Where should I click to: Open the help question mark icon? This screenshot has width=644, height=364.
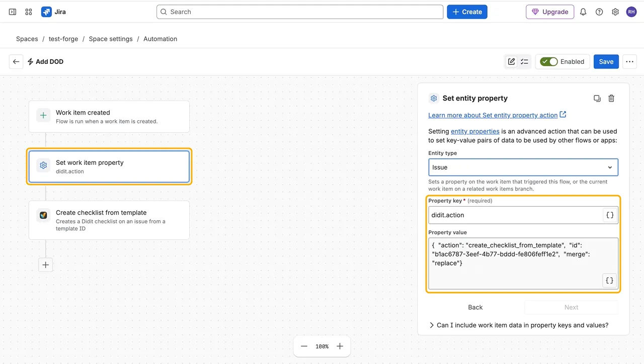coord(599,12)
